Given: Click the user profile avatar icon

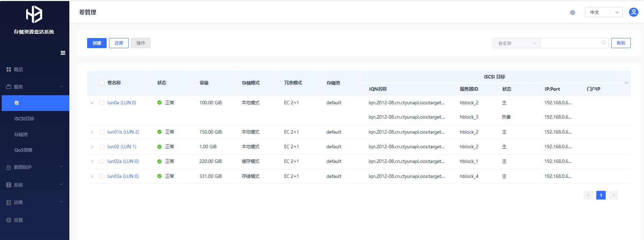Looking at the screenshot, I should click(633, 12).
